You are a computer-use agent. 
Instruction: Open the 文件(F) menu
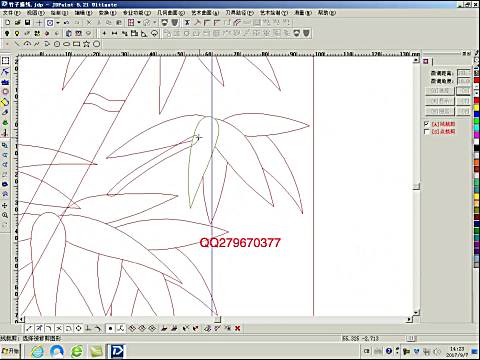pos(12,13)
